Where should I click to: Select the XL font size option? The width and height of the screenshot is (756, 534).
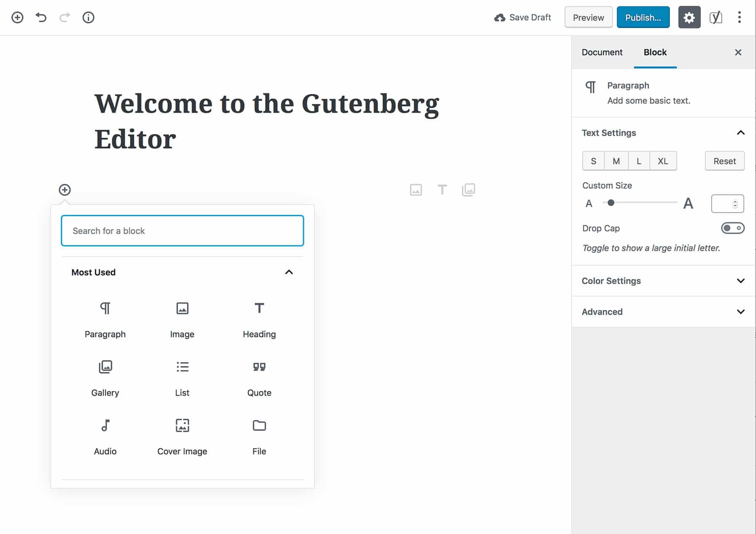click(663, 161)
